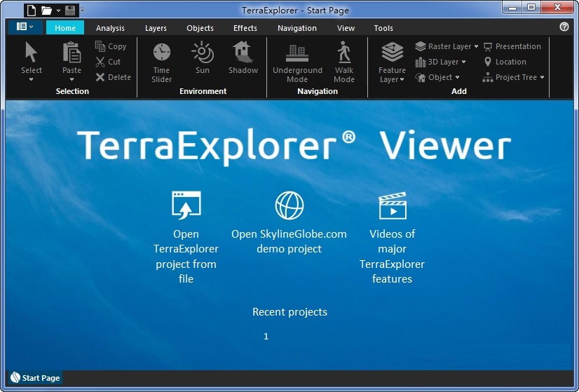Add a Location pin
The image size is (579, 392).
[505, 62]
